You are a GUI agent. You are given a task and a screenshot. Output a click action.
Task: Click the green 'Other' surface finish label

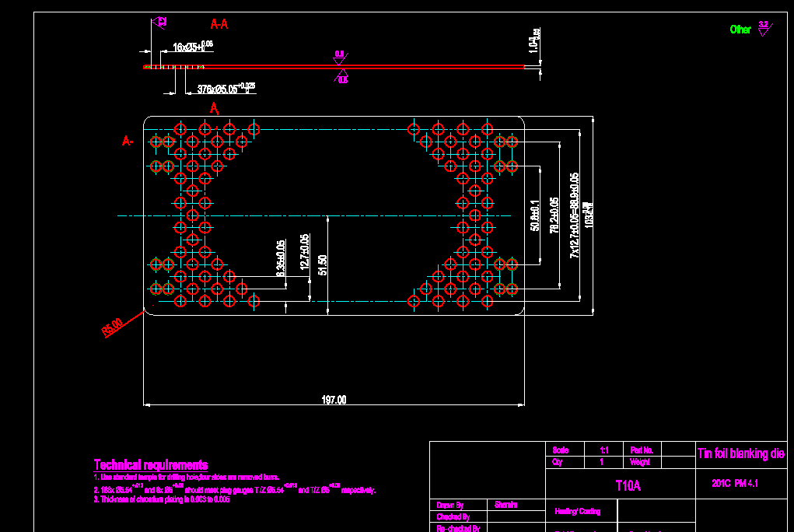coord(740,30)
